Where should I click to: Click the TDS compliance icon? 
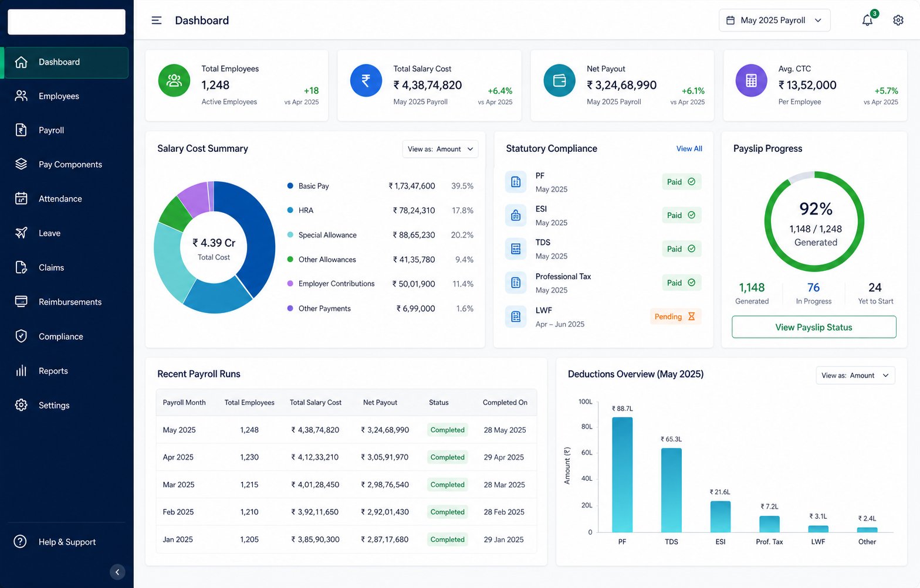[x=516, y=249]
